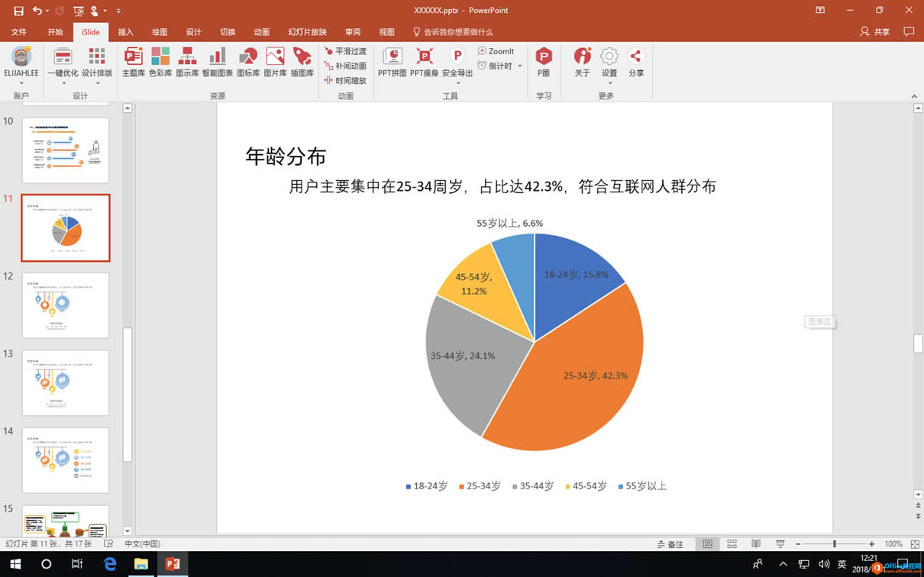Open the 图示库 diagram library
Viewport: 924px width, 577px height.
tap(187, 63)
